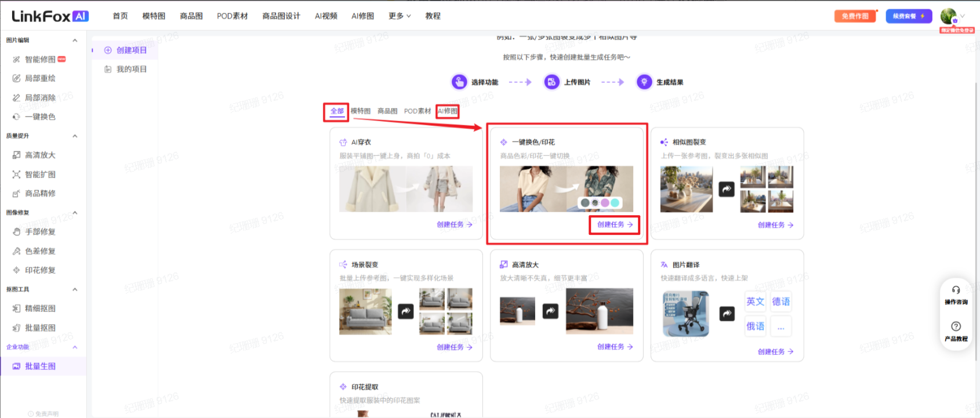Collapse the 图像修复 sidebar section
The image size is (980, 418).
75,213
